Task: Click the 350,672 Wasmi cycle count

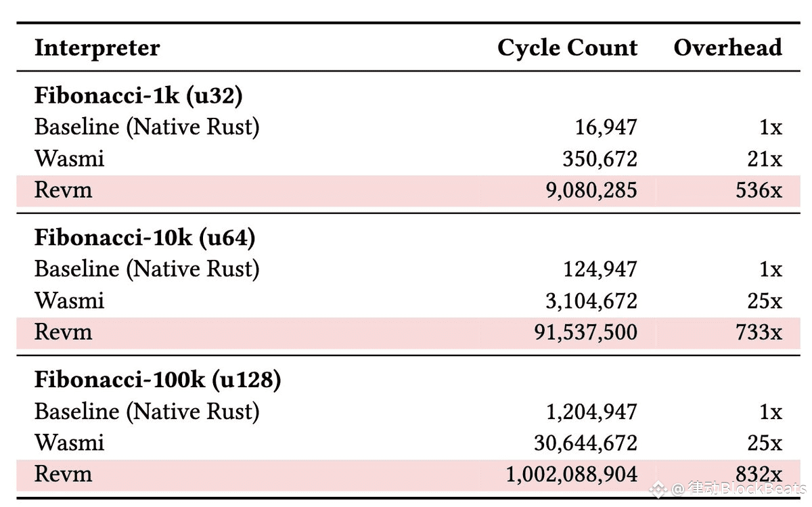Action: click(x=600, y=159)
